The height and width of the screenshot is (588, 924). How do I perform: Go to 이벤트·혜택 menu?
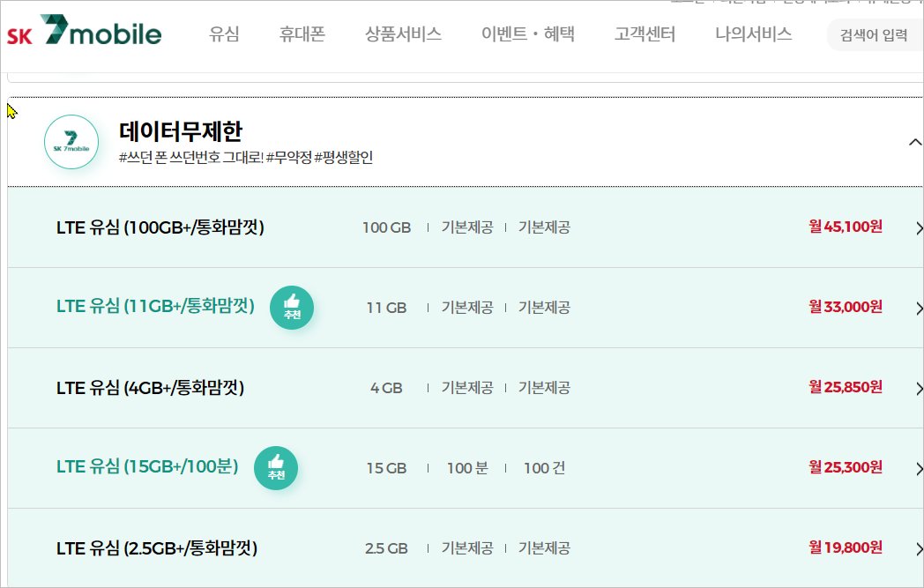pos(527,35)
